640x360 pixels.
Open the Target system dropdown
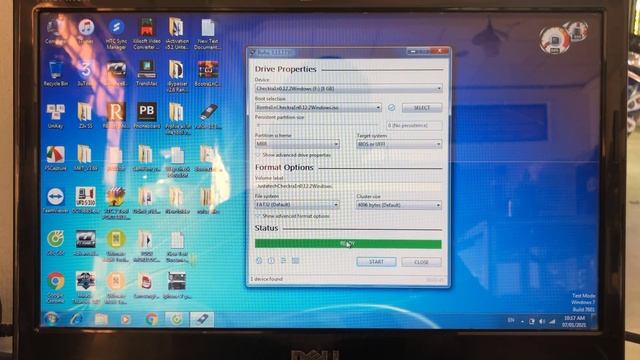coord(399,144)
